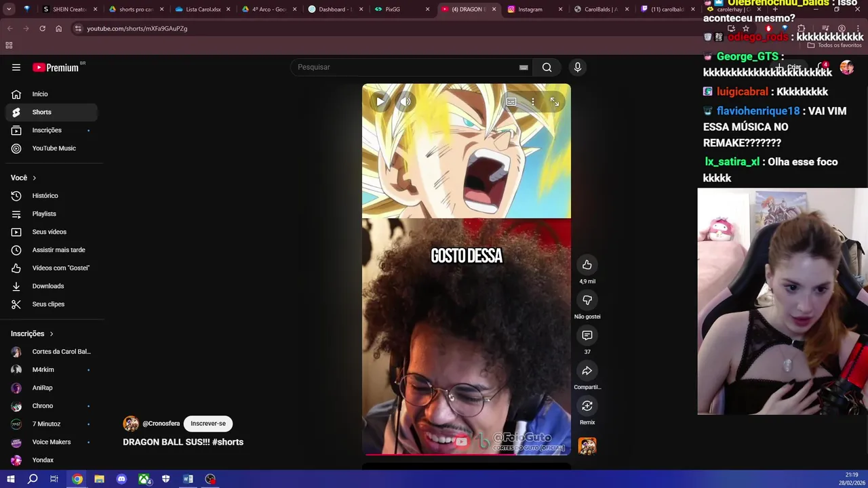This screenshot has height=488, width=868.
Task: Mute the Short's volume
Action: point(406,102)
